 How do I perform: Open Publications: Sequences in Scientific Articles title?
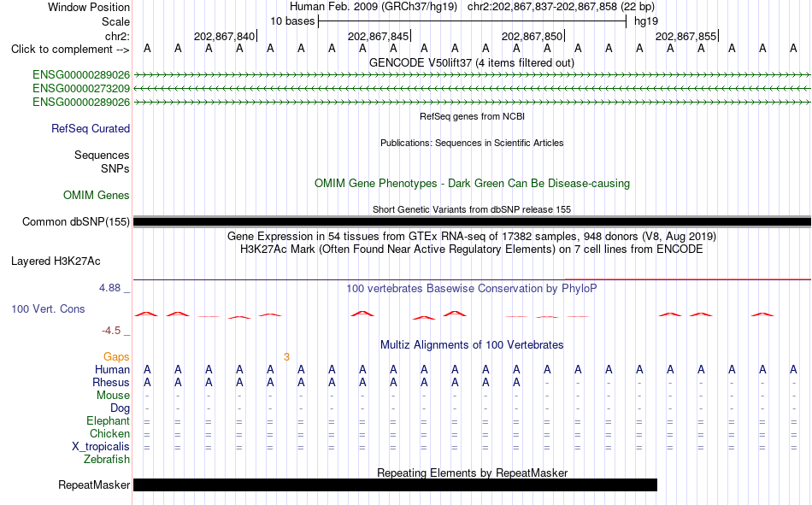472,143
